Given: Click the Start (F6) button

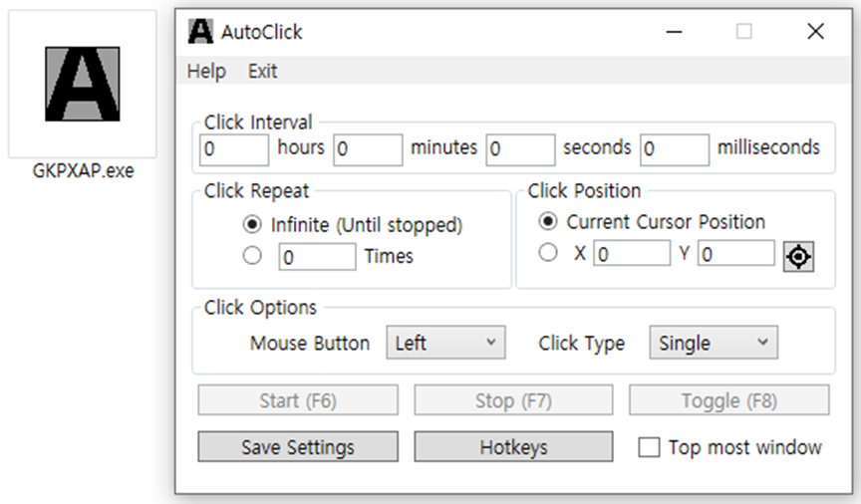Looking at the screenshot, I should pos(298,399).
